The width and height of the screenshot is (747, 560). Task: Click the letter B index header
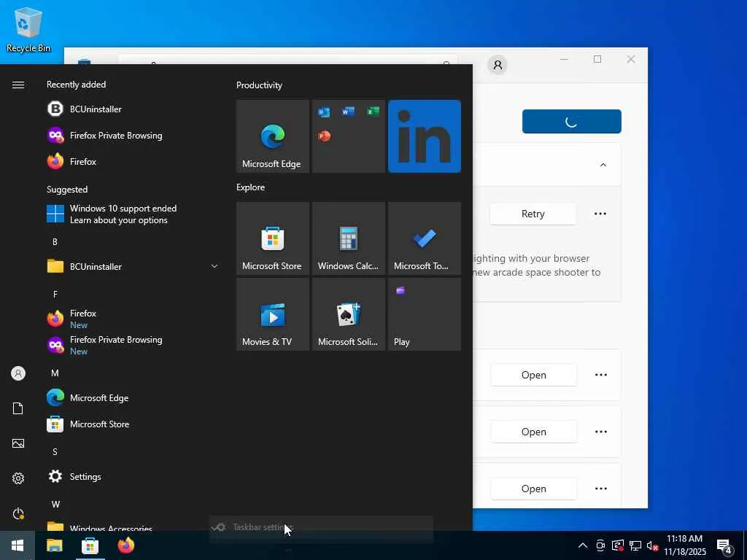(55, 242)
